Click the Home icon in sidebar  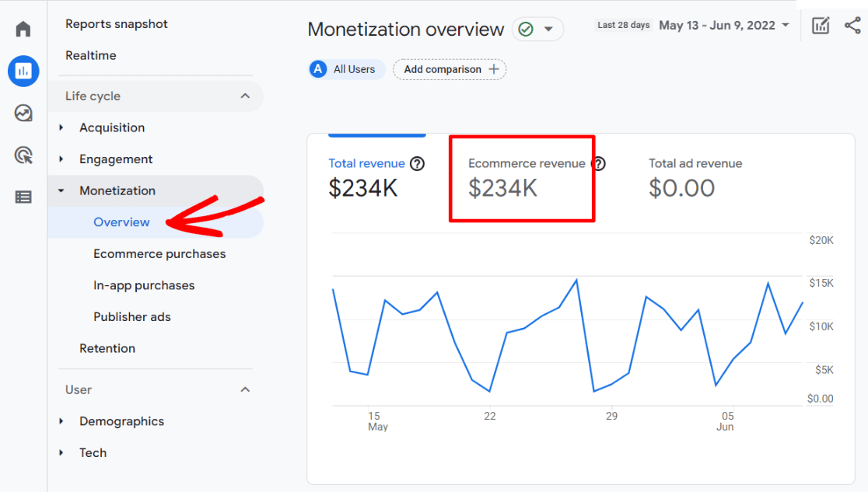click(23, 28)
